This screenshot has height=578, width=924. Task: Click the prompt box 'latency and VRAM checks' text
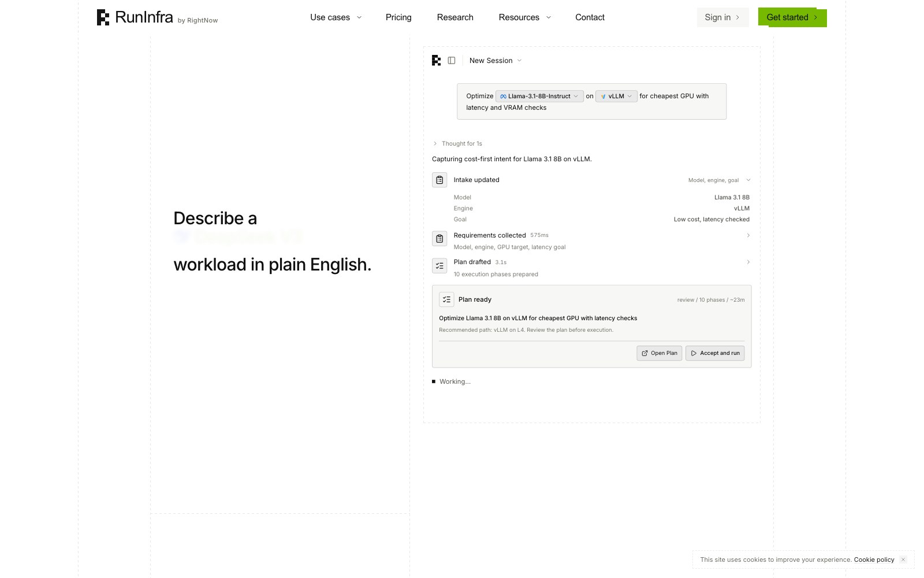pos(506,108)
